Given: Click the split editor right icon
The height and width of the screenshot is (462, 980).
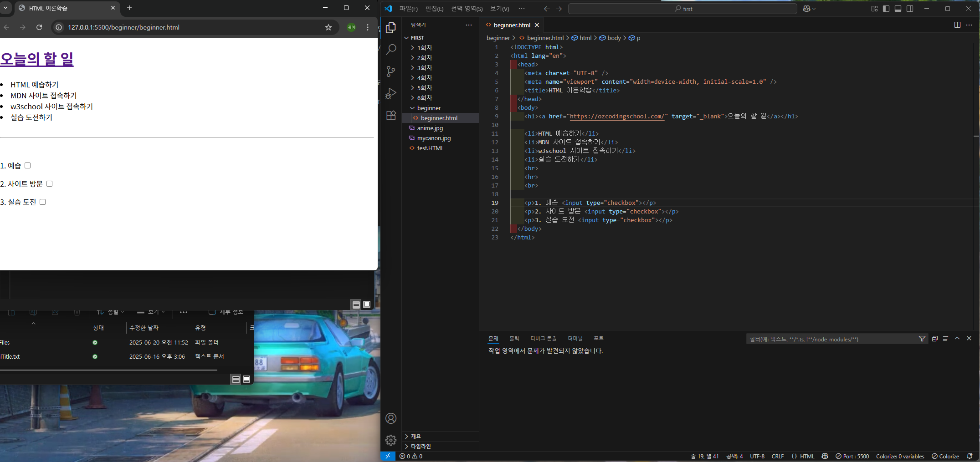Looking at the screenshot, I should point(957,25).
